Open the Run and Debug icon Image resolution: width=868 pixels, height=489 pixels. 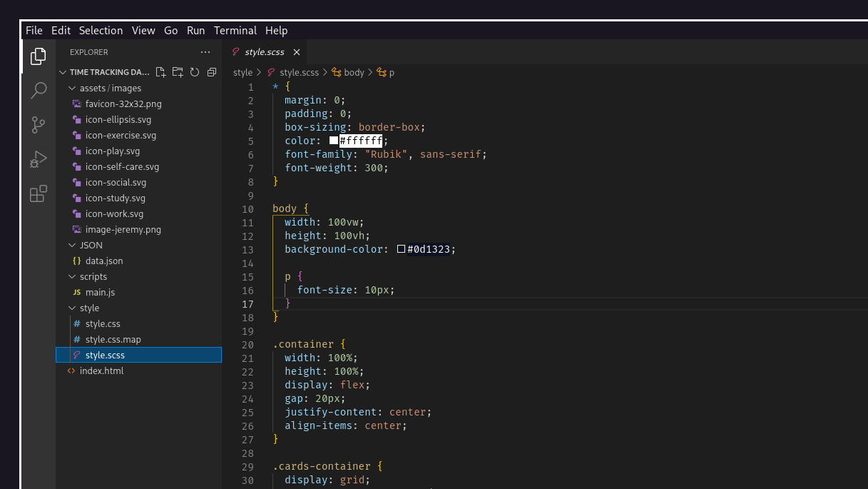pyautogui.click(x=38, y=159)
